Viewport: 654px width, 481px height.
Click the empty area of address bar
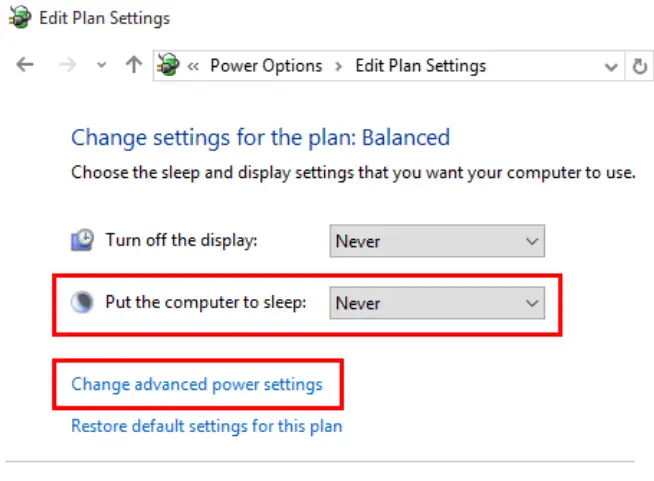coord(545,66)
